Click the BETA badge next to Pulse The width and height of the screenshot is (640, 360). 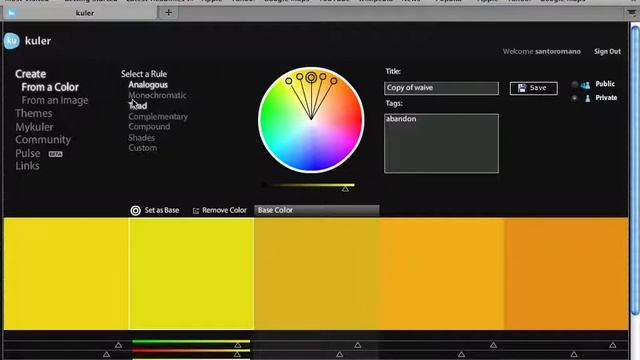[56, 154]
